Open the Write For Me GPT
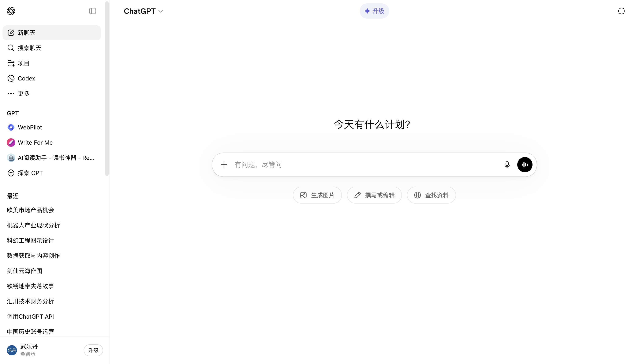Image resolution: width=639 pixels, height=364 pixels. click(52, 143)
